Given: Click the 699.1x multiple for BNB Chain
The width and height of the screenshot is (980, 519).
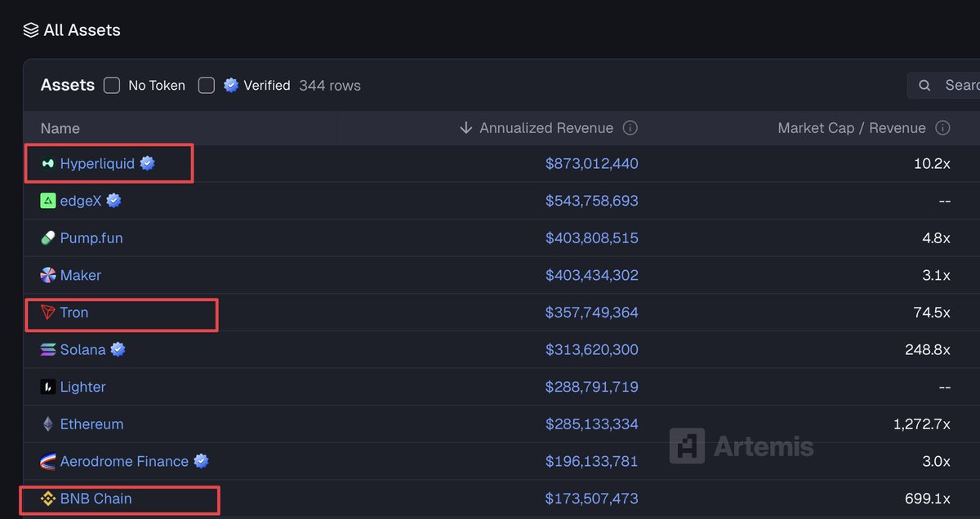Looking at the screenshot, I should click(929, 499).
